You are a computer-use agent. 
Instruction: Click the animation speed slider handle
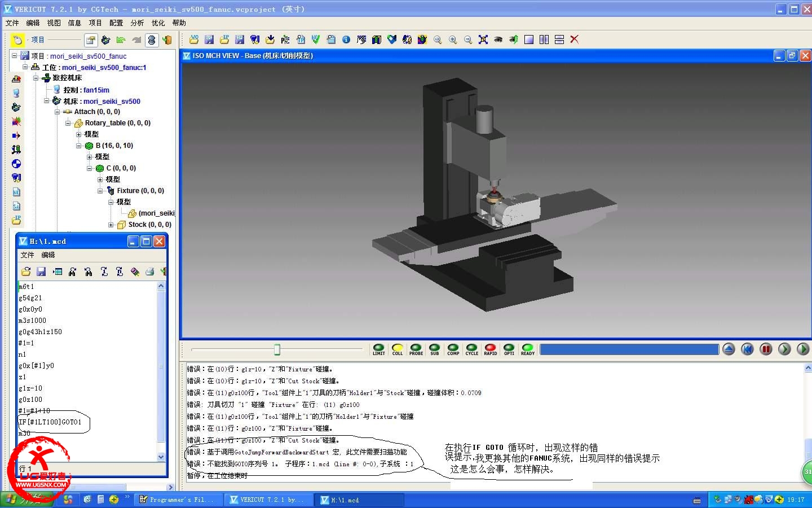[277, 349]
